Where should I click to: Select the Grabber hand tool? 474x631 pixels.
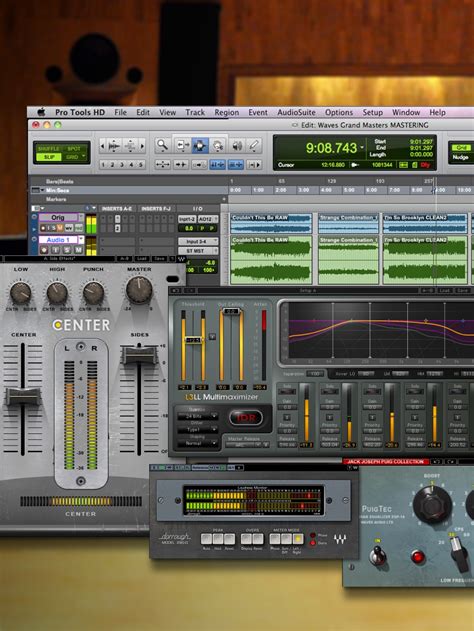coord(218,145)
